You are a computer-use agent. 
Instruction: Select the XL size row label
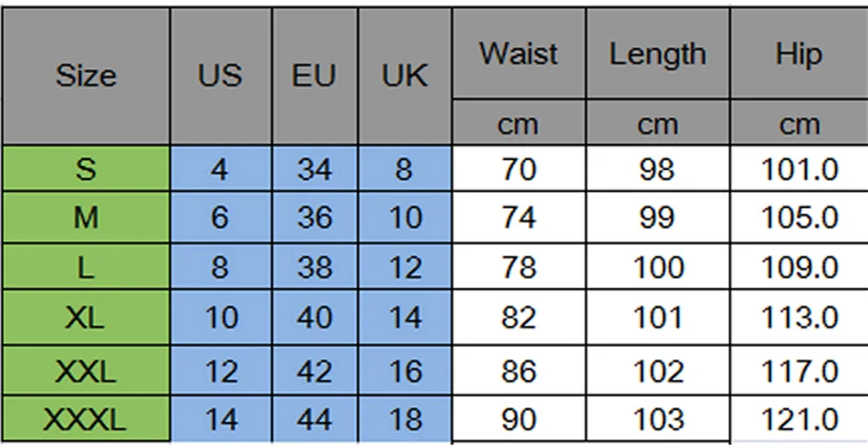coord(86,318)
